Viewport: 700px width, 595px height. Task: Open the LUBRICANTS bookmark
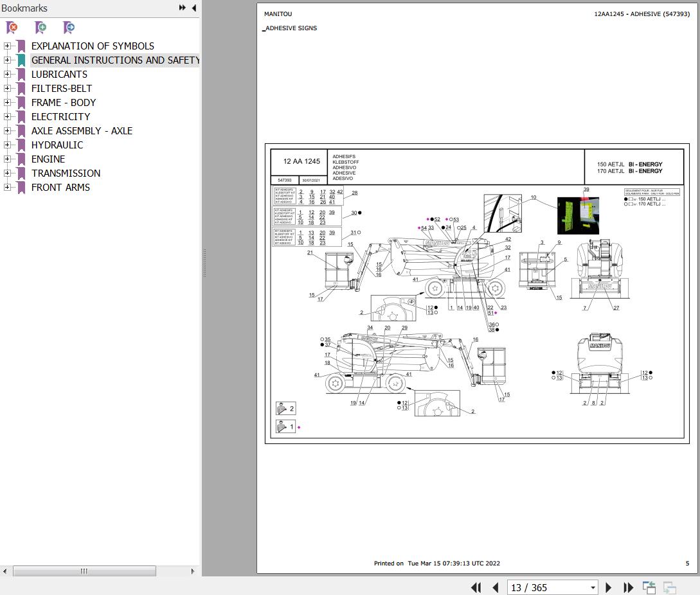(x=59, y=74)
